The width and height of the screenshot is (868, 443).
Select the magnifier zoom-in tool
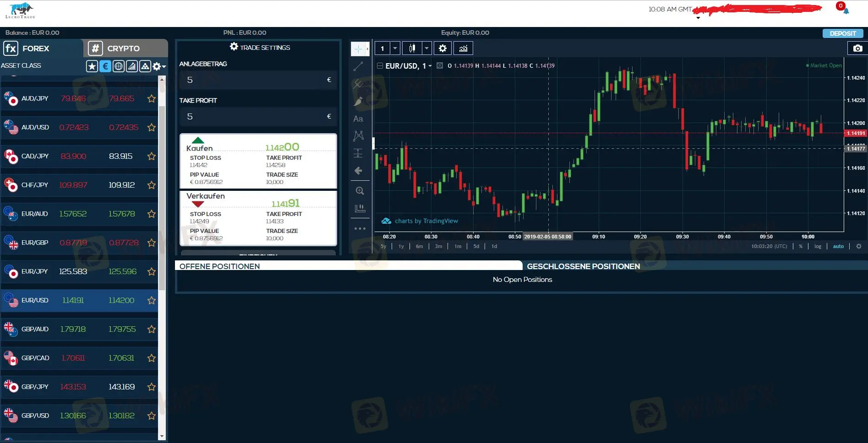pyautogui.click(x=360, y=191)
